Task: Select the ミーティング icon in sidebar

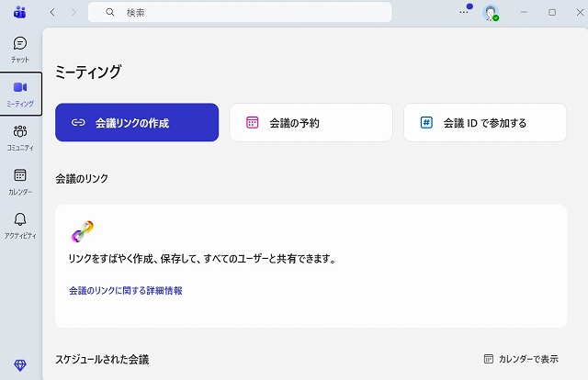Action: pos(20,93)
